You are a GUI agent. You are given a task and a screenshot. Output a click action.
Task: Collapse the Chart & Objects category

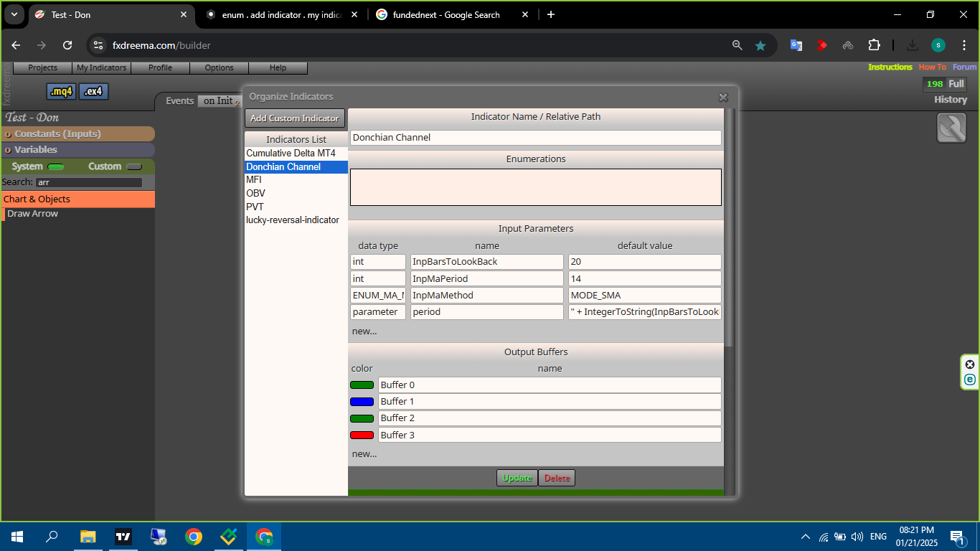click(x=77, y=199)
